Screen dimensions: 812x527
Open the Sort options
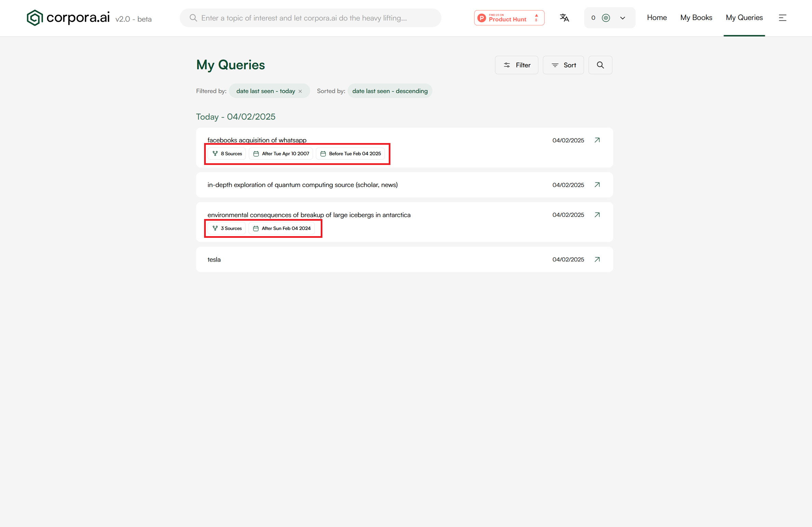point(563,65)
